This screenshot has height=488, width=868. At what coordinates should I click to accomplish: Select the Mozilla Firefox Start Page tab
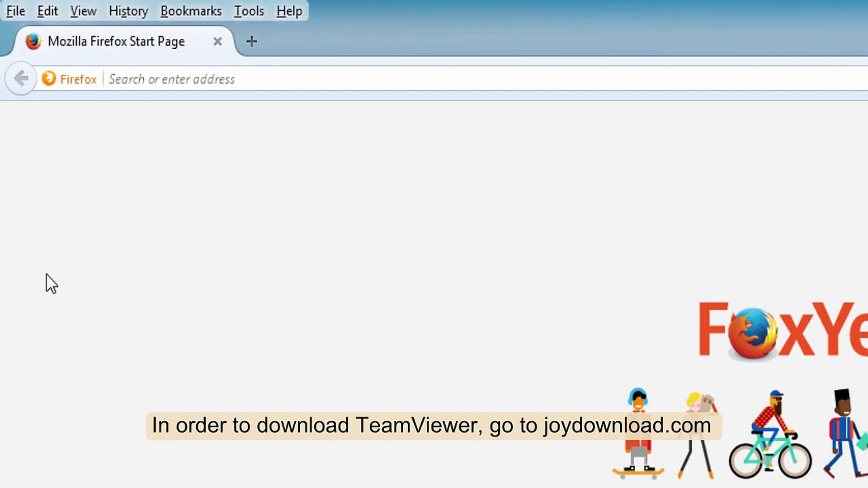[x=115, y=41]
